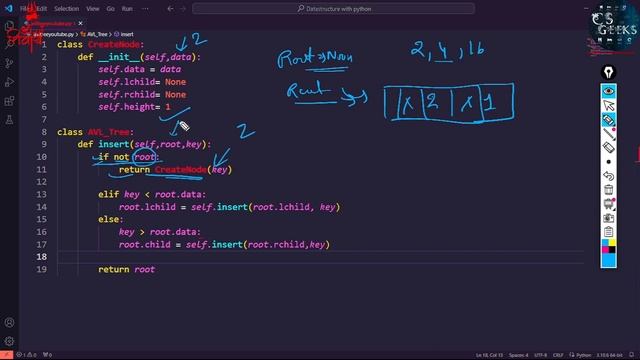
Task: Open the CMYK color palette
Action: click(609, 246)
